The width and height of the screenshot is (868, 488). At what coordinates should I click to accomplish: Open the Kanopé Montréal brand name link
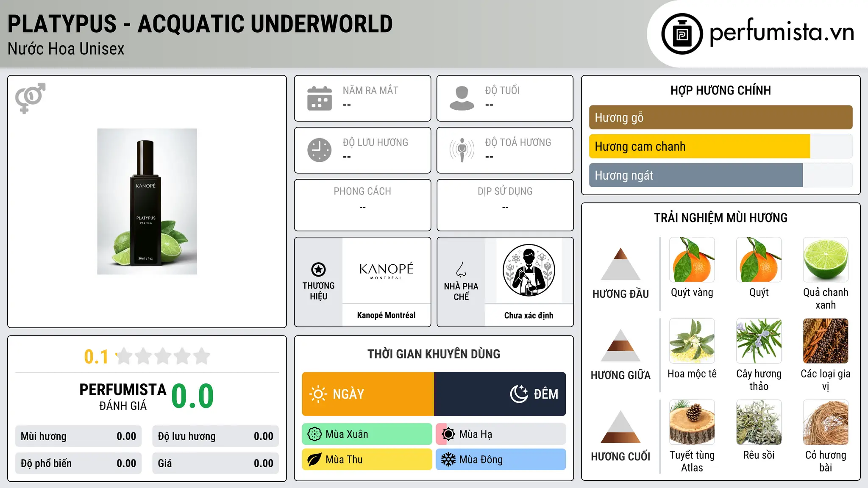click(x=386, y=315)
